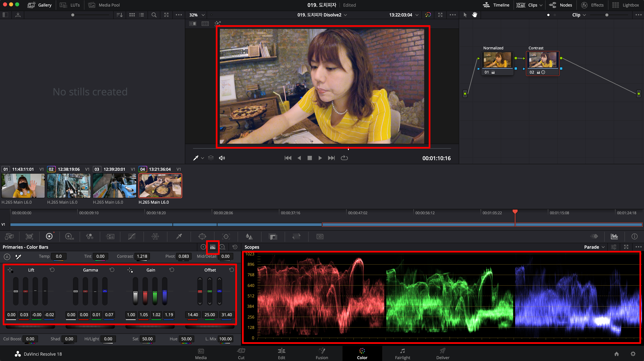Open the HDR color wheels palette
Screen dimensions: 644x361
(69, 236)
